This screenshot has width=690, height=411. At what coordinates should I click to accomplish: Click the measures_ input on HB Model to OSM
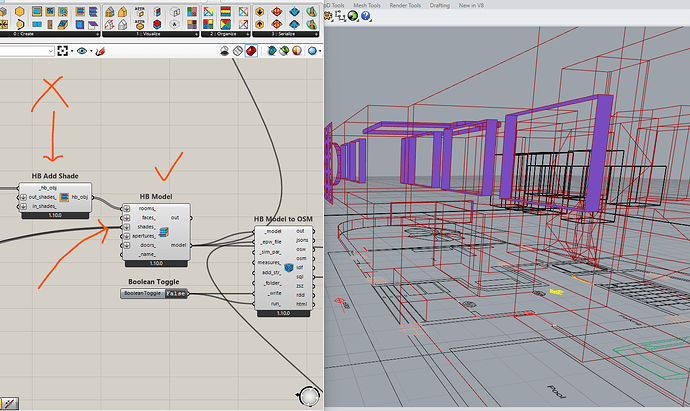point(269,263)
